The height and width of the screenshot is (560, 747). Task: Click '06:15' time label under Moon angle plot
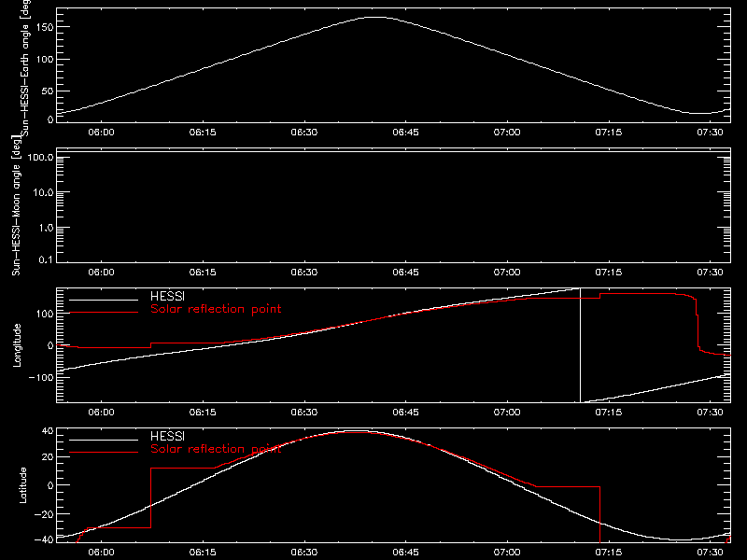(x=203, y=273)
